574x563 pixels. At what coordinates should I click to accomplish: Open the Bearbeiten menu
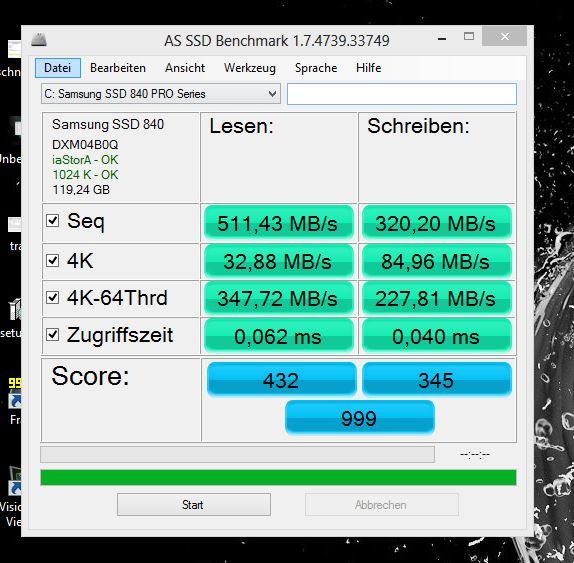118,68
